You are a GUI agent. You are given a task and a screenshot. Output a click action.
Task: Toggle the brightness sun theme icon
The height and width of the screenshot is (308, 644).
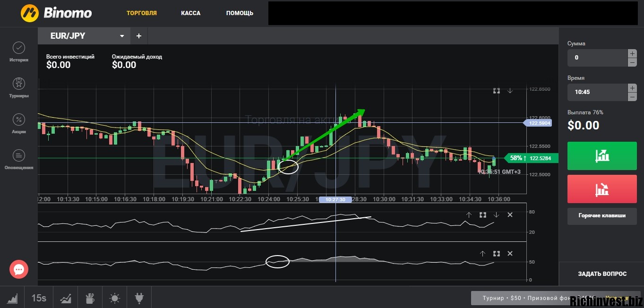114,298
